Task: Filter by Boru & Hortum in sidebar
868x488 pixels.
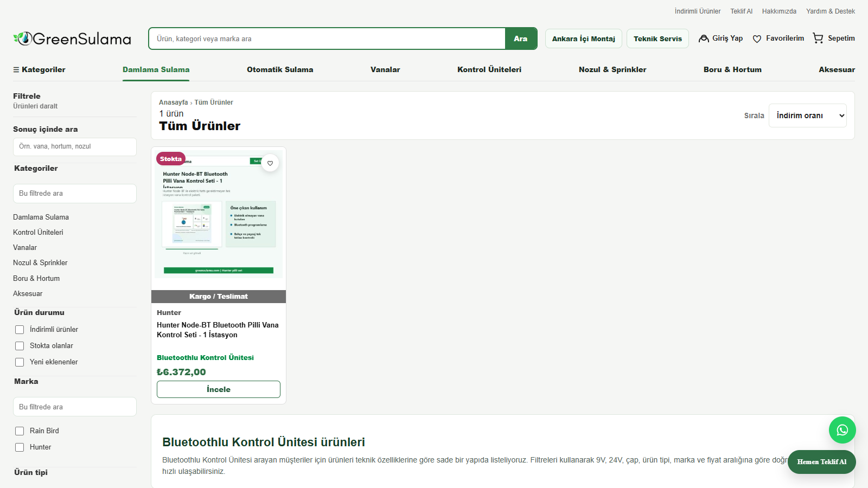Action: click(36, 279)
